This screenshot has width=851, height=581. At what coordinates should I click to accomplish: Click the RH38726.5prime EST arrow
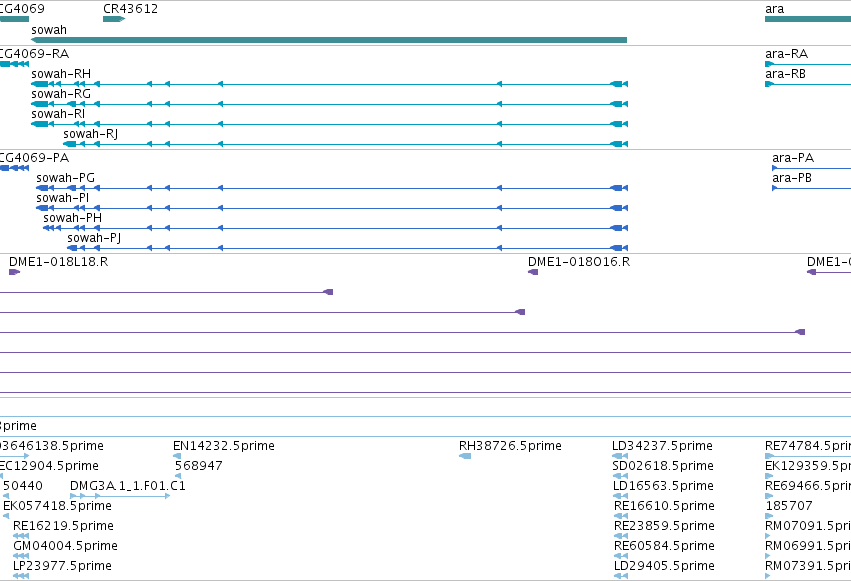point(465,456)
